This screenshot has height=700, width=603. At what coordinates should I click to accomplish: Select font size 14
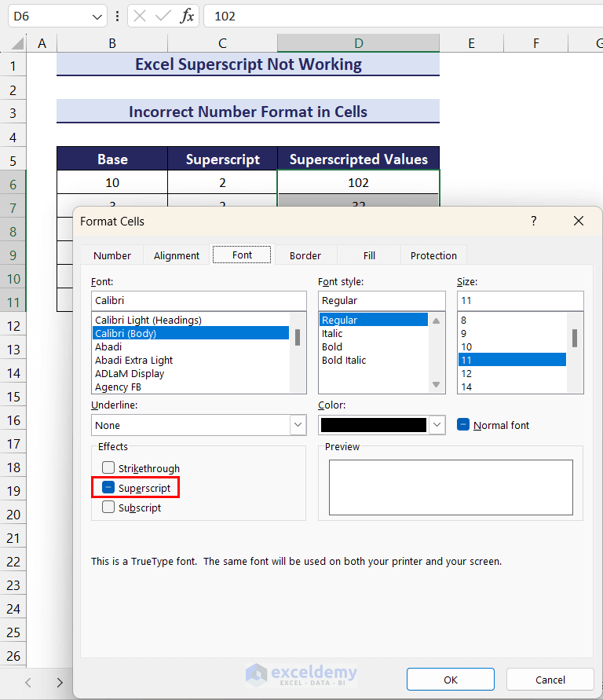pyautogui.click(x=512, y=387)
